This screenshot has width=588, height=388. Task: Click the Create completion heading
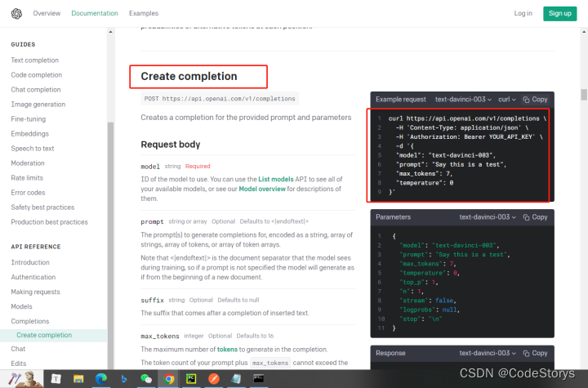tap(189, 76)
